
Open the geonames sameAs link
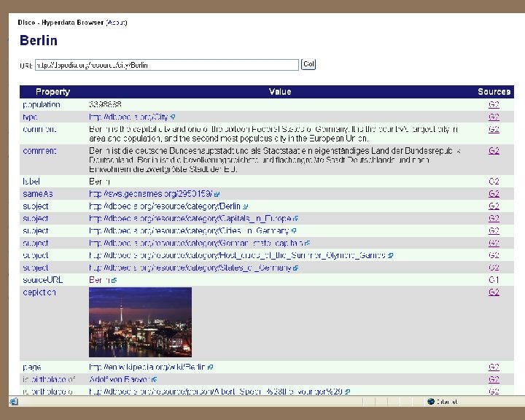pos(150,193)
